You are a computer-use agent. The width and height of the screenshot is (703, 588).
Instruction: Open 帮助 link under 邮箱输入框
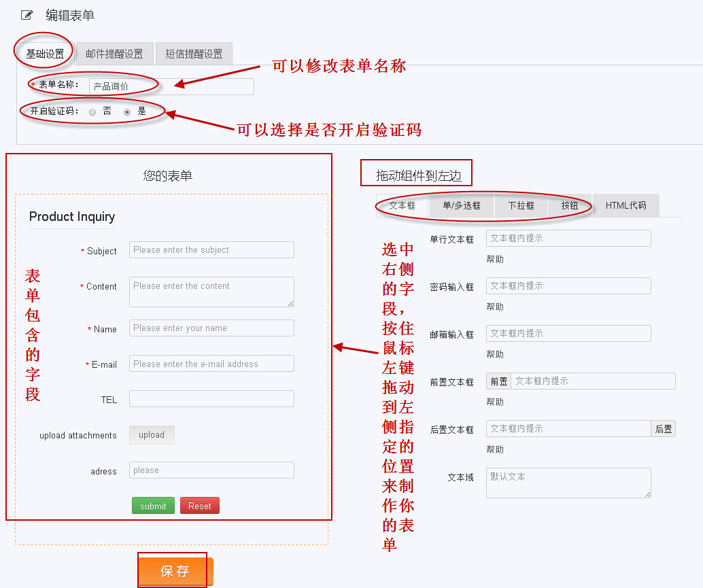tap(494, 354)
